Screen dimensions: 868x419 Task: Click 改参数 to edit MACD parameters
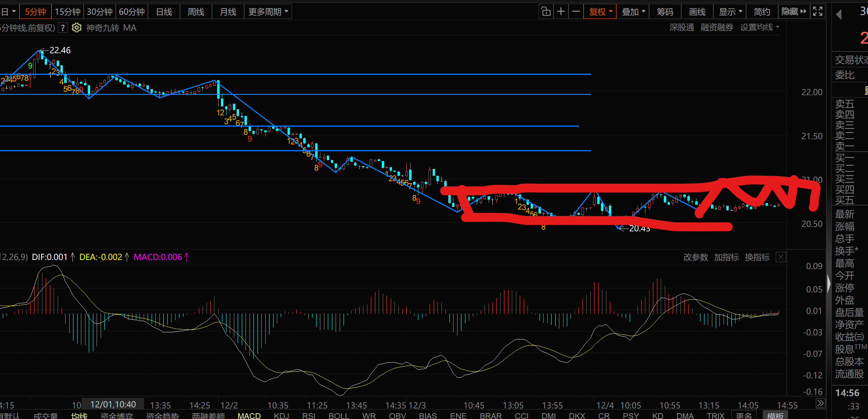click(x=696, y=257)
